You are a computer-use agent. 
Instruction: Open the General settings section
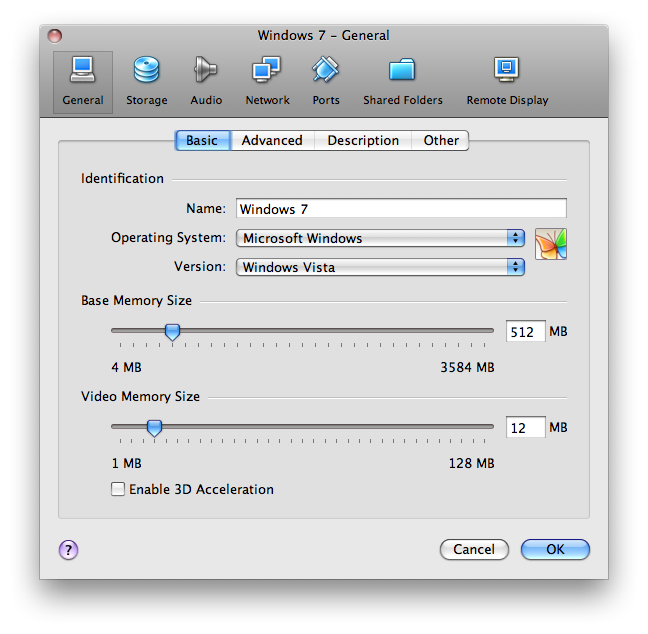click(x=83, y=82)
